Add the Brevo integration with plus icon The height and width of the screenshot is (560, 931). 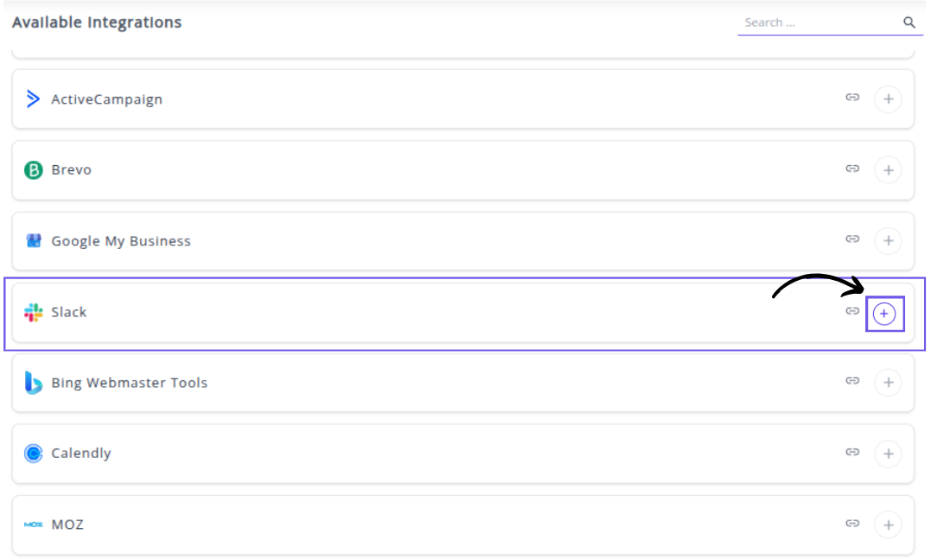[x=888, y=170]
